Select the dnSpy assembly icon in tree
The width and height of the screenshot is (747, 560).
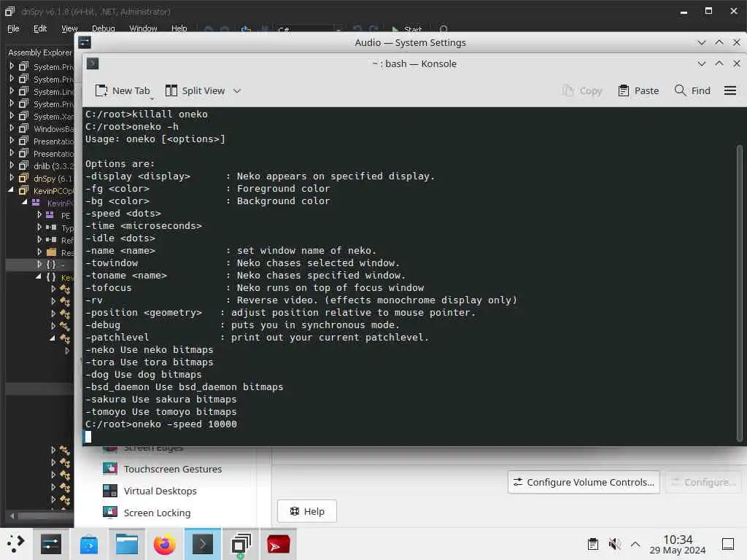coord(23,178)
